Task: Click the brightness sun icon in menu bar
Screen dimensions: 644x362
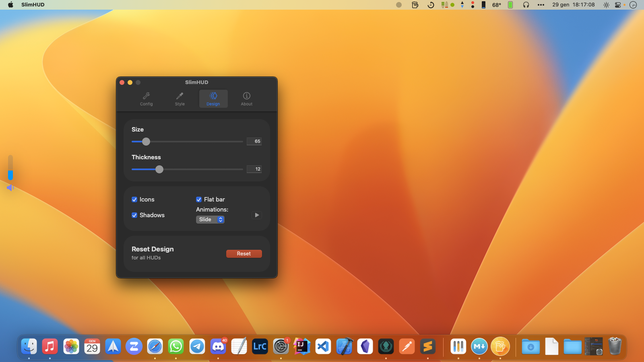Action: tap(606, 5)
